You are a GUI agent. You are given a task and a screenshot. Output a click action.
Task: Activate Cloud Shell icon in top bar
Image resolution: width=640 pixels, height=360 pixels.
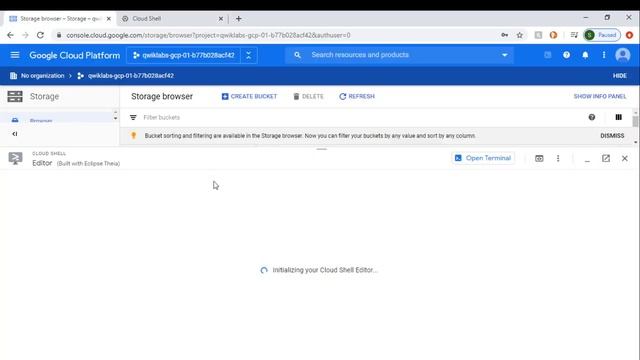click(547, 55)
